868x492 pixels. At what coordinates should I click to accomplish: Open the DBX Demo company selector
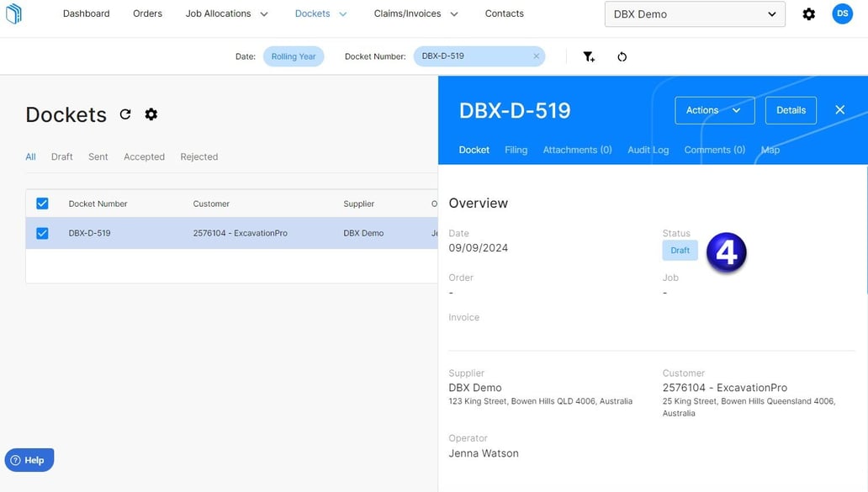pyautogui.click(x=695, y=13)
